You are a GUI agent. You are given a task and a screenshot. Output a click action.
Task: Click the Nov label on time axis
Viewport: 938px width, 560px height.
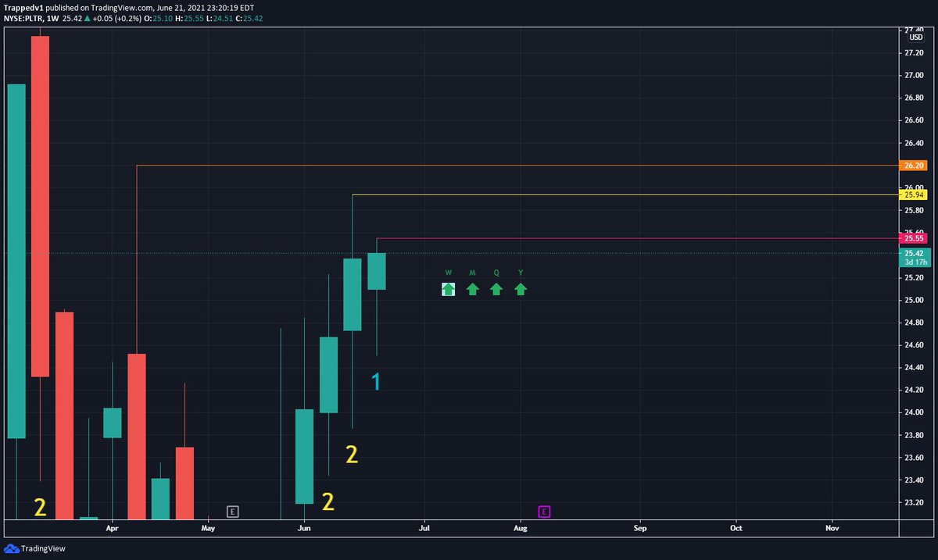[832, 528]
